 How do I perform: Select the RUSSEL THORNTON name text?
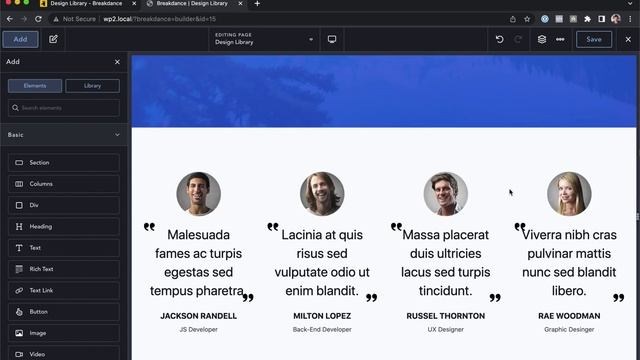[446, 316]
